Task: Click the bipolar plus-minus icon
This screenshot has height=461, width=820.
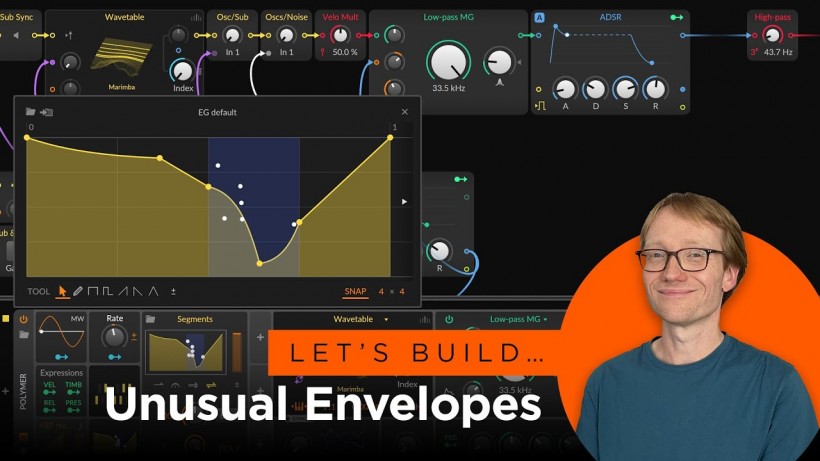Action: coord(173,291)
